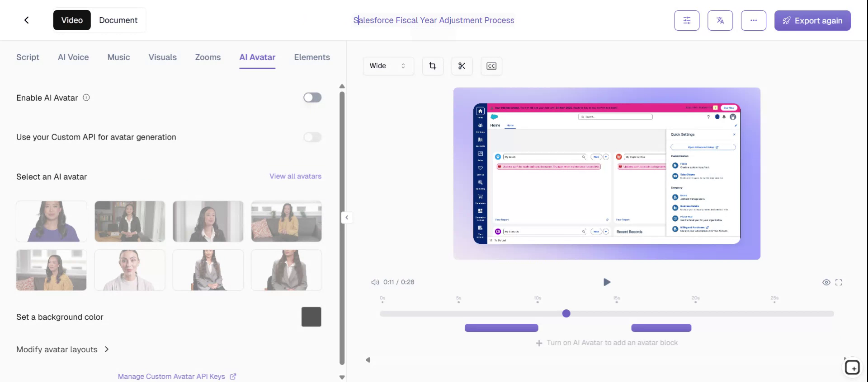This screenshot has width=868, height=382.
Task: Select the first purple timeline block
Action: [501, 328]
